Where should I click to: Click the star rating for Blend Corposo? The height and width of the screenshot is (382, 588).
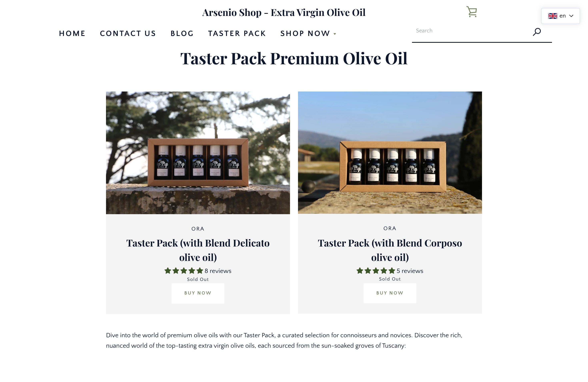click(376, 271)
